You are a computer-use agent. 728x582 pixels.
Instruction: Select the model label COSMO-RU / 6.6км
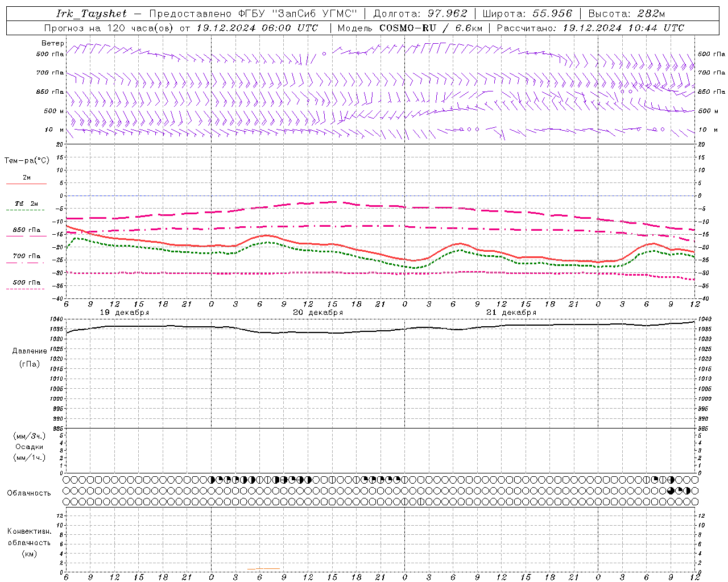tap(431, 28)
